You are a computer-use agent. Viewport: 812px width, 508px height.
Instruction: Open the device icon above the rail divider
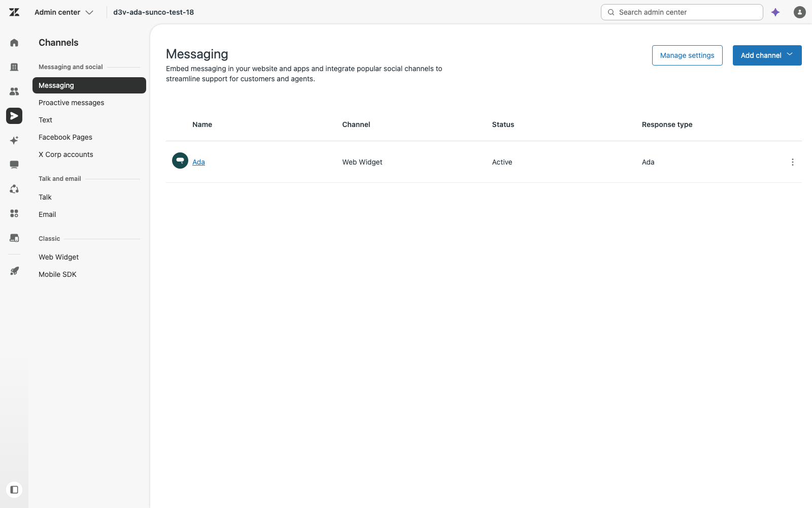14,238
